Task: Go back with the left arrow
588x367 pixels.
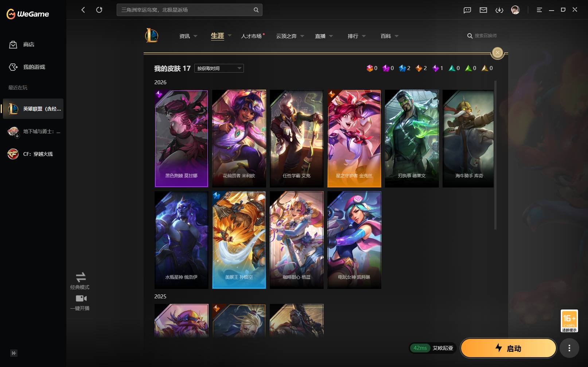Action: (83, 10)
